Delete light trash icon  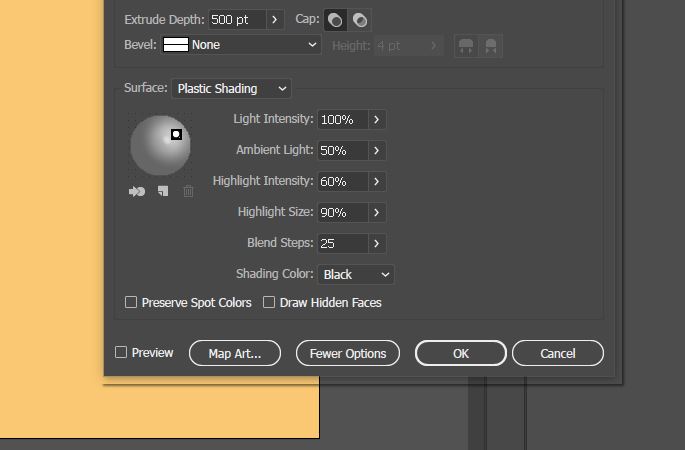click(x=188, y=191)
